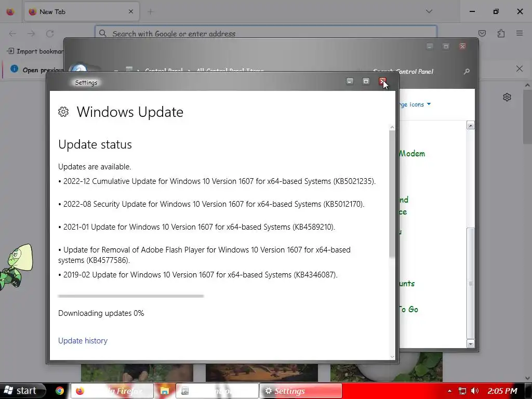
Task: Click the download progress bar in Windows Update
Action: (x=131, y=296)
